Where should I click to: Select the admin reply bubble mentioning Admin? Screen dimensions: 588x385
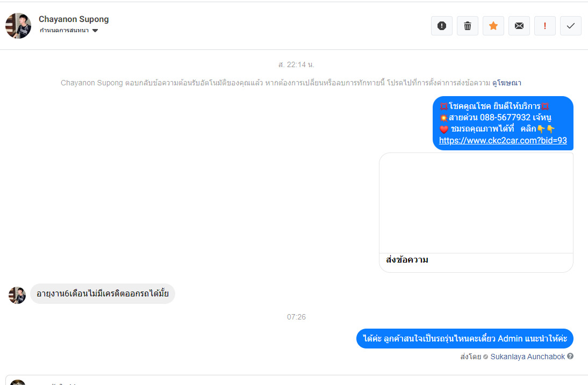pyautogui.click(x=464, y=339)
